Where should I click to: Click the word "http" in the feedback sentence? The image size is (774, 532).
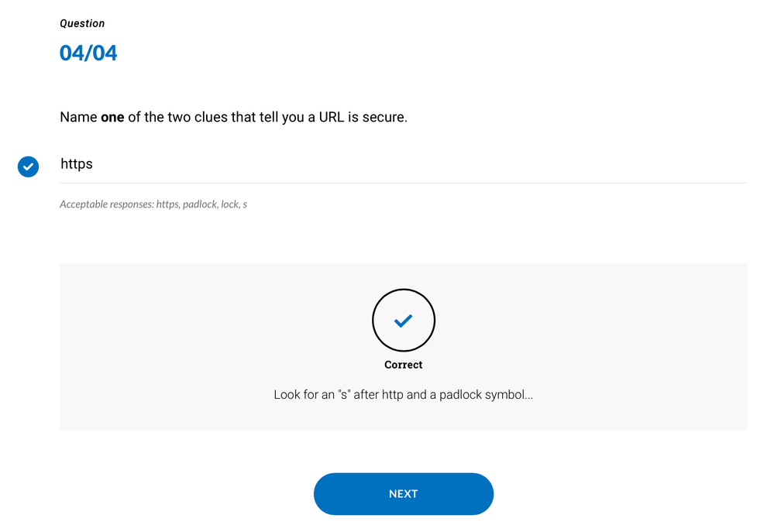393,395
